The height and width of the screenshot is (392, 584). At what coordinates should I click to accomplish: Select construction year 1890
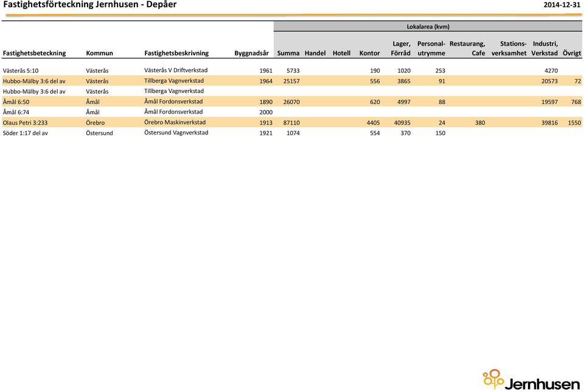click(266, 102)
